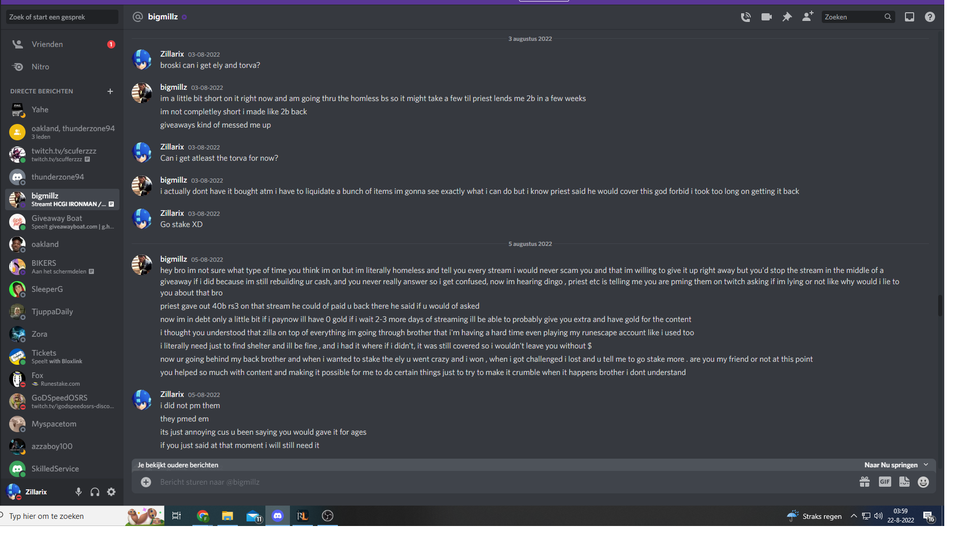The height and width of the screenshot is (551, 980).
Task: Toggle headphones deafen
Action: point(95,492)
